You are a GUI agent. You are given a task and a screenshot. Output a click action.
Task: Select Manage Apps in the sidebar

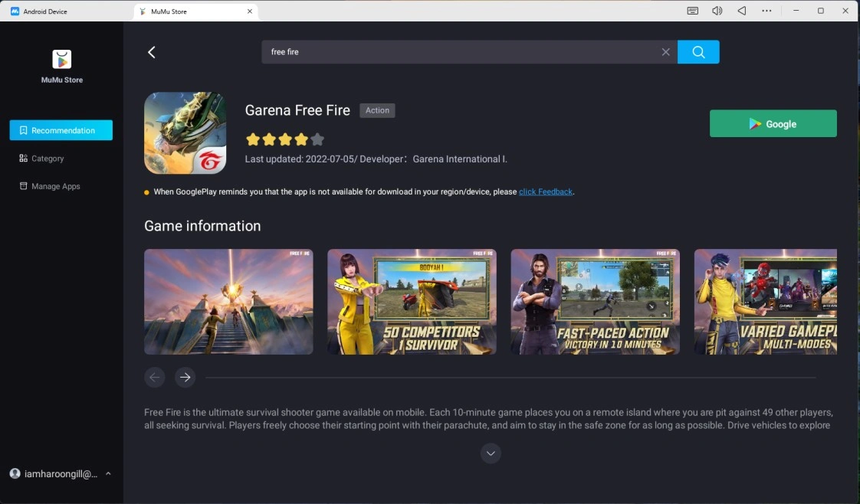coord(55,185)
